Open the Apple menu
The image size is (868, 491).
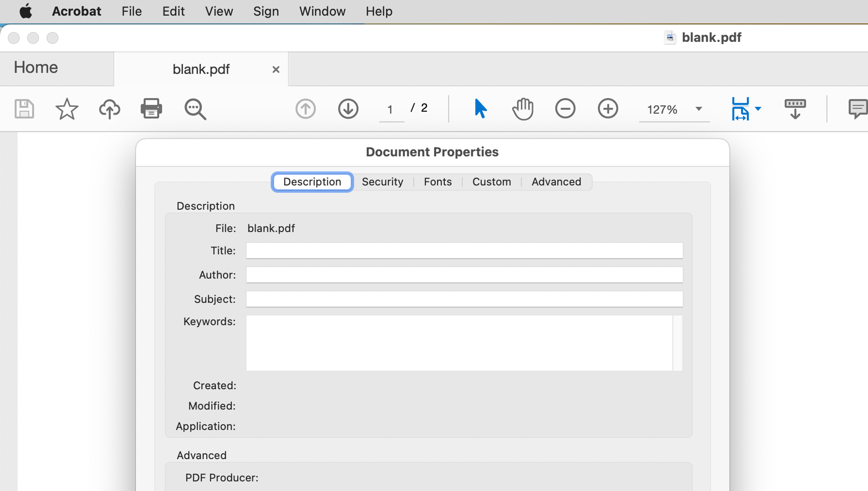[x=26, y=11]
